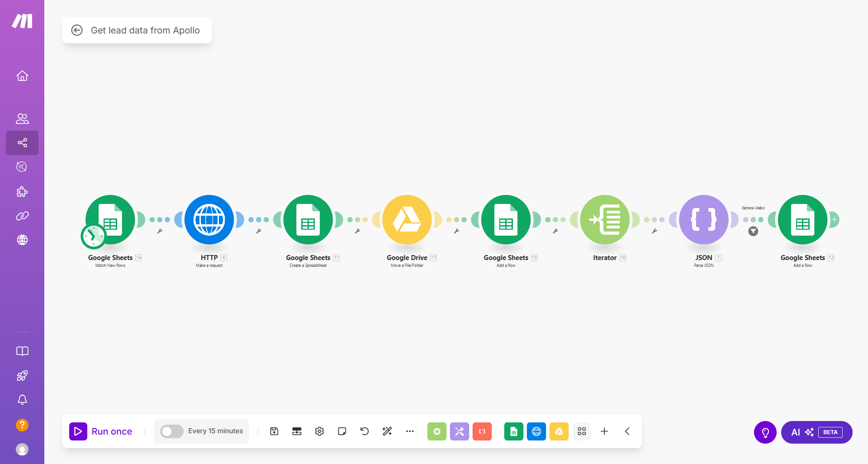868x464 pixels.
Task: Open the Webhooks globe sidebar icon
Action: (x=22, y=240)
